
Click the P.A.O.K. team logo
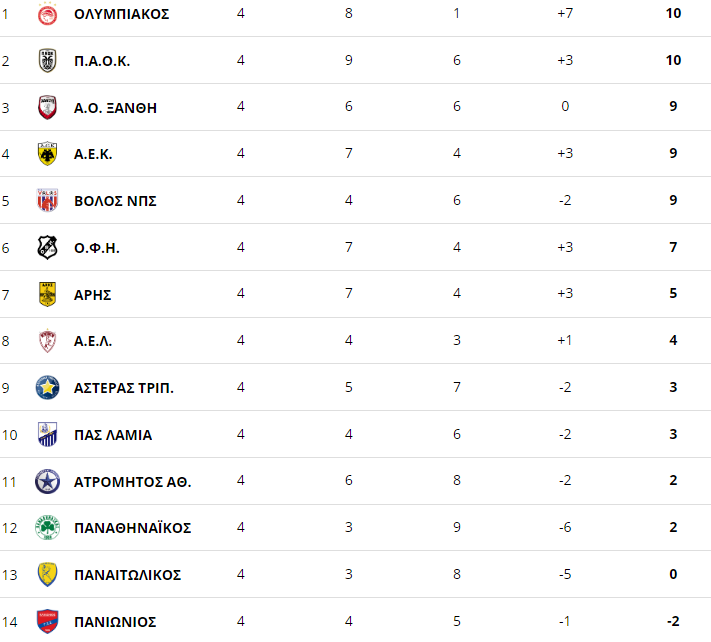click(47, 61)
